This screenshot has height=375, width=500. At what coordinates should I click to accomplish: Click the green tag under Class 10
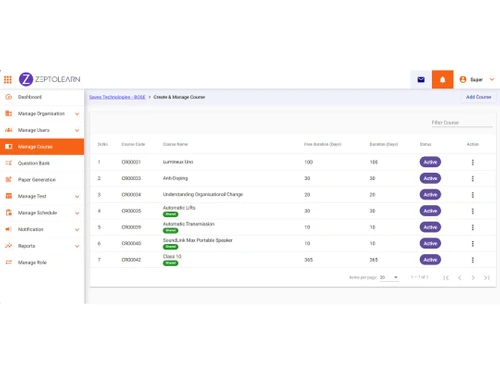pyautogui.click(x=170, y=263)
